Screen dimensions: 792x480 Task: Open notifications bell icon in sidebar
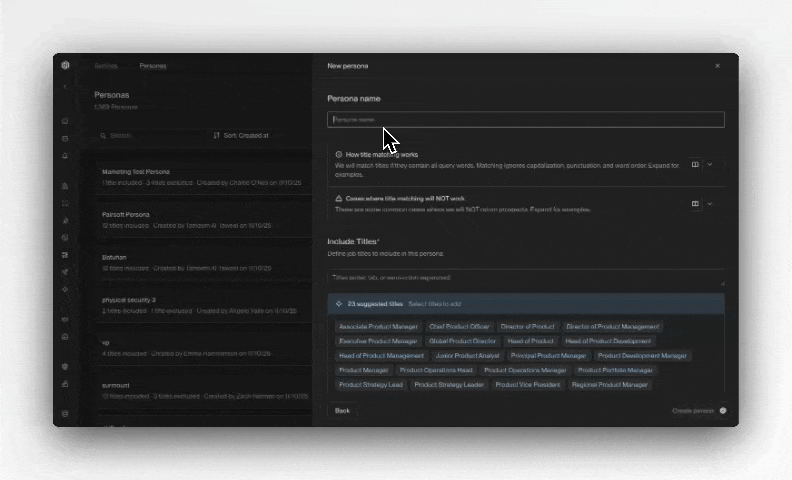pyautogui.click(x=65, y=156)
